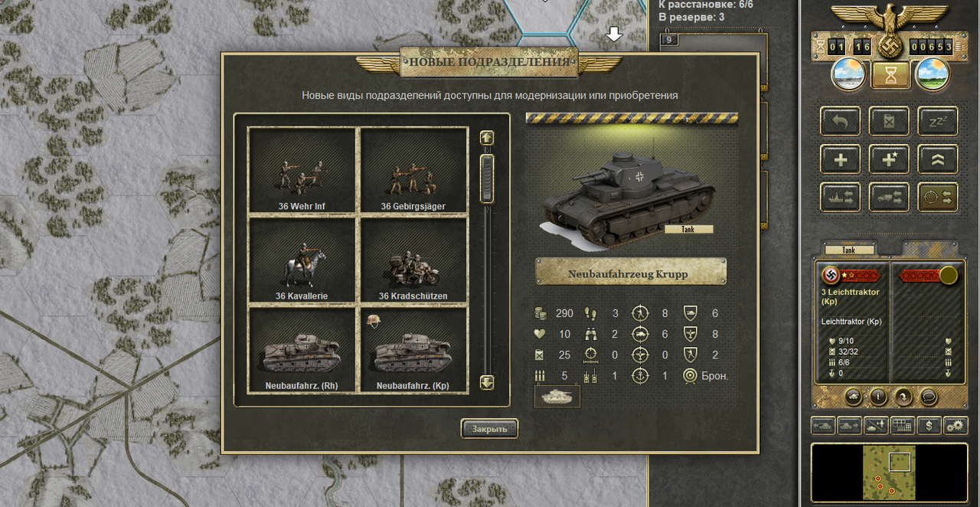The image size is (980, 507).
Task: Select the blank tab beside the Tank tab
Action: [x=929, y=249]
